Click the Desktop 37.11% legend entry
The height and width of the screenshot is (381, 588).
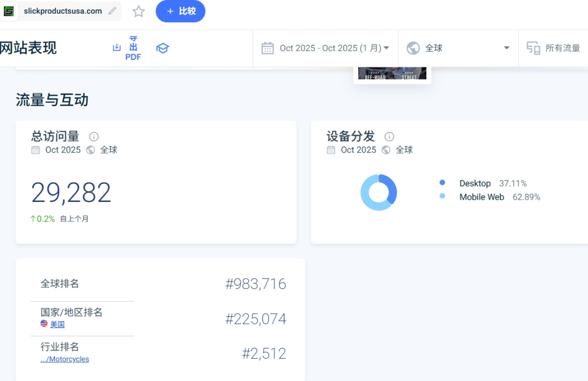[493, 183]
